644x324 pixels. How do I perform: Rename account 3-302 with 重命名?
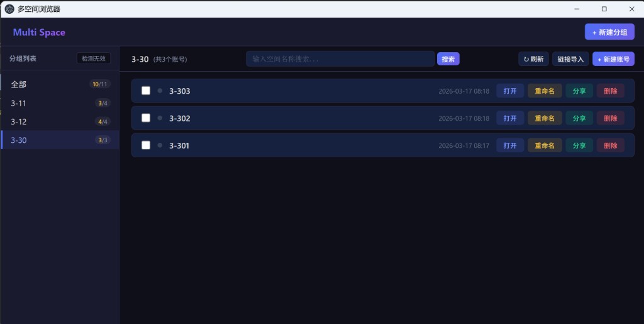[545, 118]
